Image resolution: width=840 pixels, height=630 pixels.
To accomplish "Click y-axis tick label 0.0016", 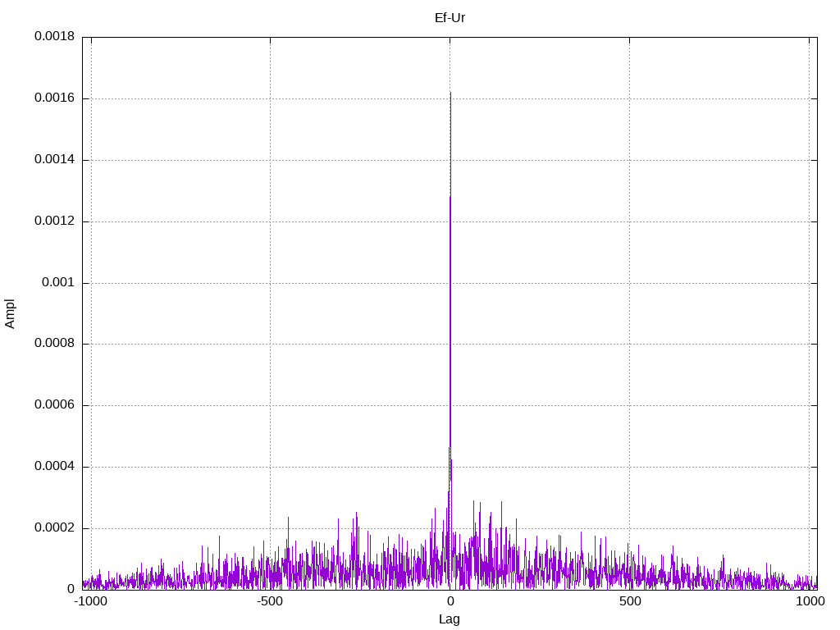I will coord(55,98).
